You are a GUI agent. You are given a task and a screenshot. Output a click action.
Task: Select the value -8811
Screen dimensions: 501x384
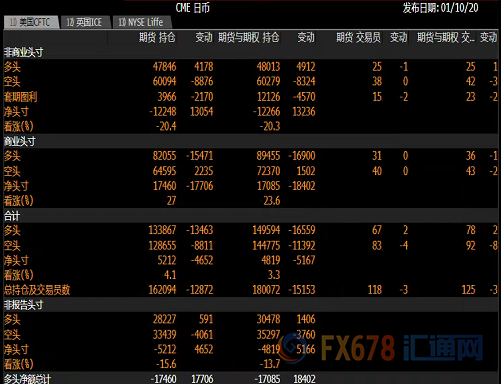[202, 246]
